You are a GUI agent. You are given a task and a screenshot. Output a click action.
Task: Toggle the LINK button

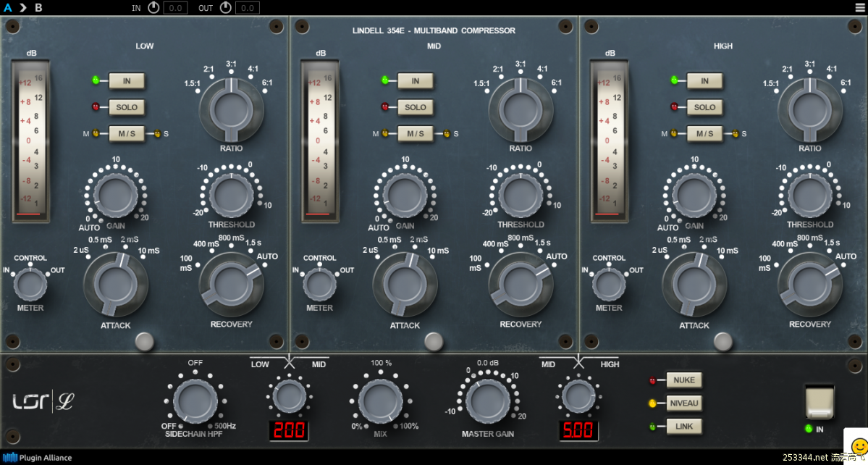[684, 426]
